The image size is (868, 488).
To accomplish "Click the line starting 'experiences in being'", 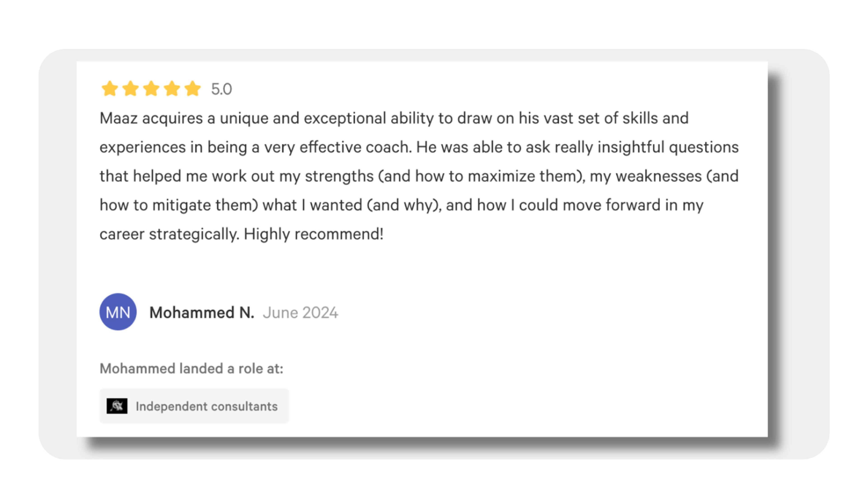I will click(x=419, y=148).
